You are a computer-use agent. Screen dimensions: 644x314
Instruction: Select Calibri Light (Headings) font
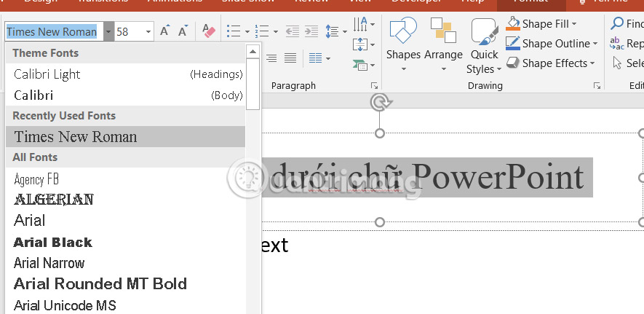126,74
